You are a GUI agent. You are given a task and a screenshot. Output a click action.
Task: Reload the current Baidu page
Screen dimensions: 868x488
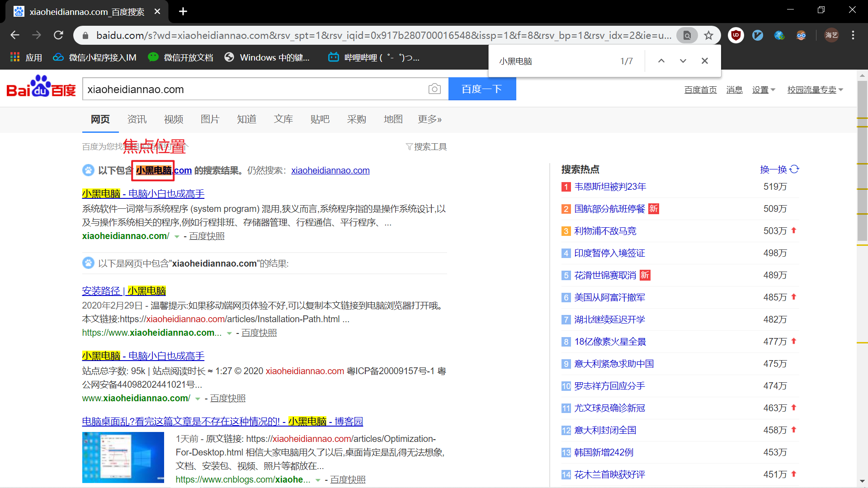pos(58,35)
